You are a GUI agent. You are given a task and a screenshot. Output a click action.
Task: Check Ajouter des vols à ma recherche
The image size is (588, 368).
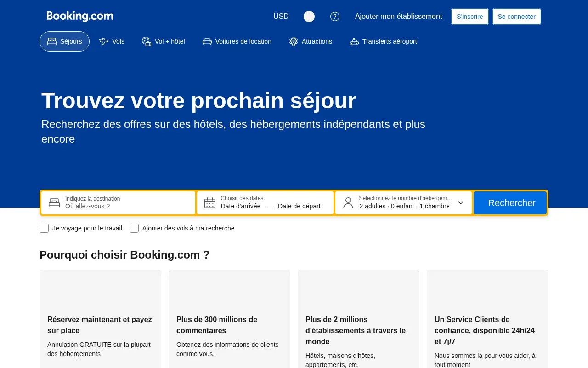[134, 228]
